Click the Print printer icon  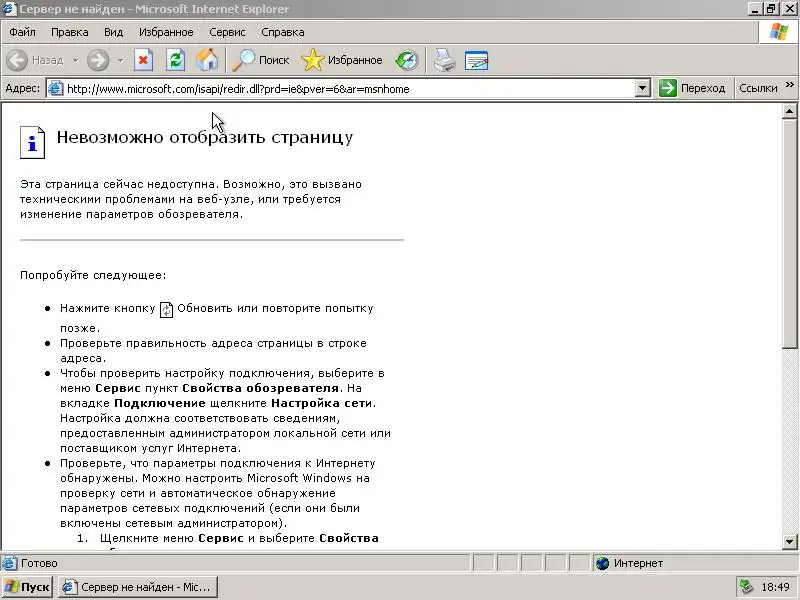pyautogui.click(x=444, y=60)
